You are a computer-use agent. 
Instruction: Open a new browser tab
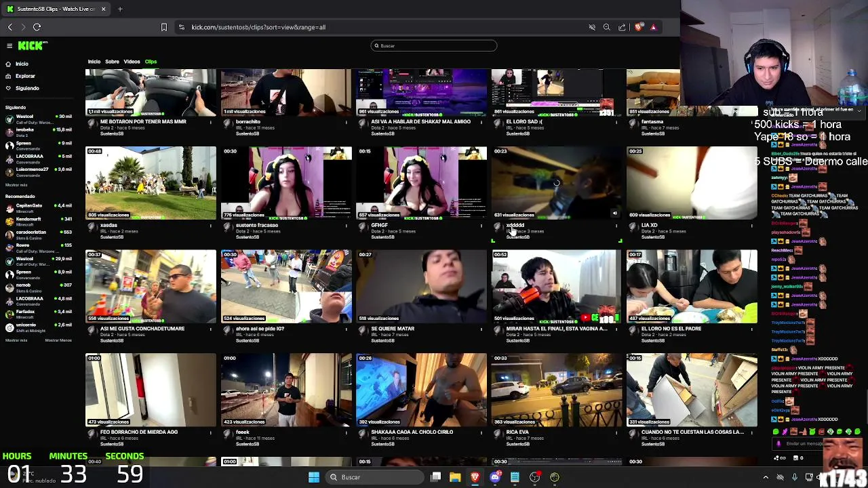tap(120, 9)
